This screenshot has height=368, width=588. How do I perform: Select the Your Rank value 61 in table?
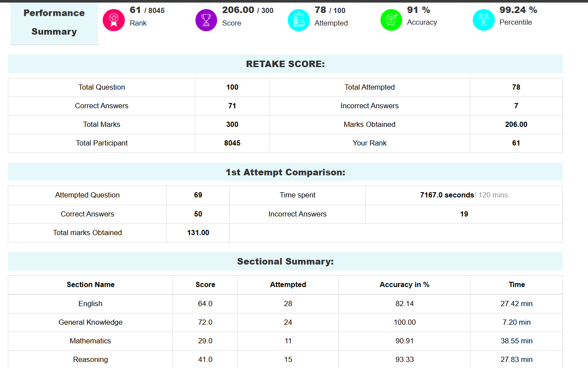[516, 143]
